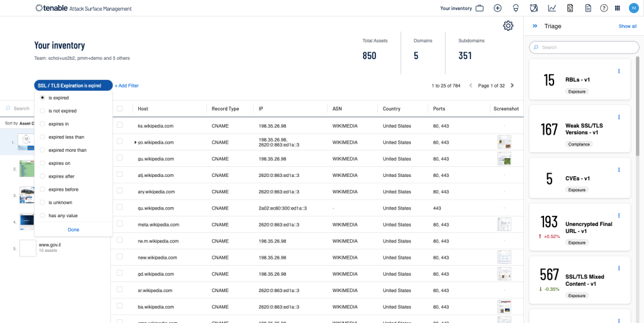Open the apps grid launcher
This screenshot has height=323, width=644.
click(x=618, y=8)
